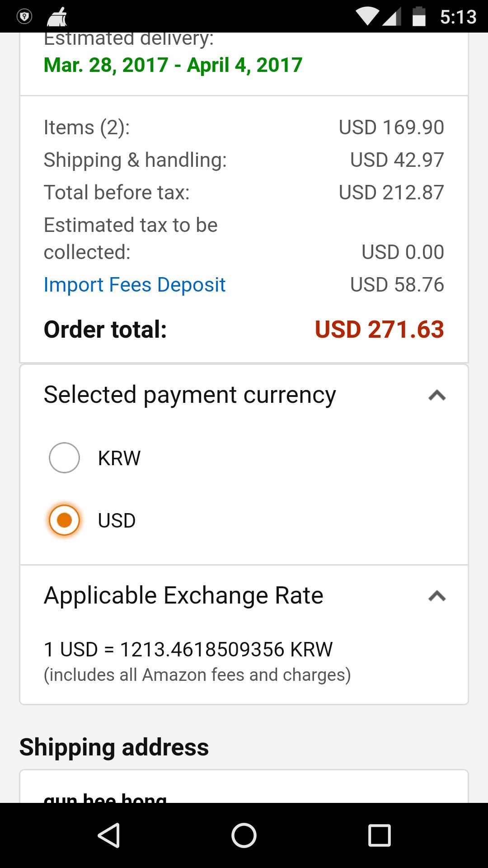The image size is (488, 868).
Task: Tap the Android home circle button
Action: [244, 835]
